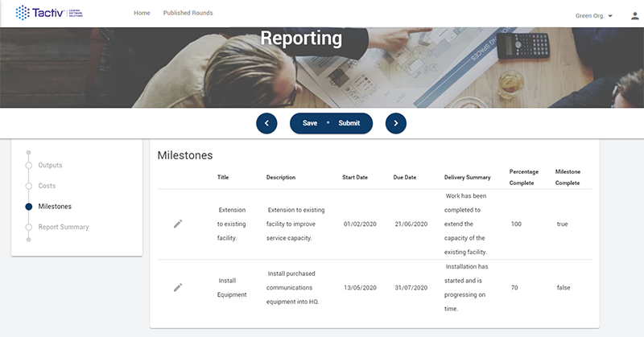Click delivery summary starting Installation has started

pos(466,287)
